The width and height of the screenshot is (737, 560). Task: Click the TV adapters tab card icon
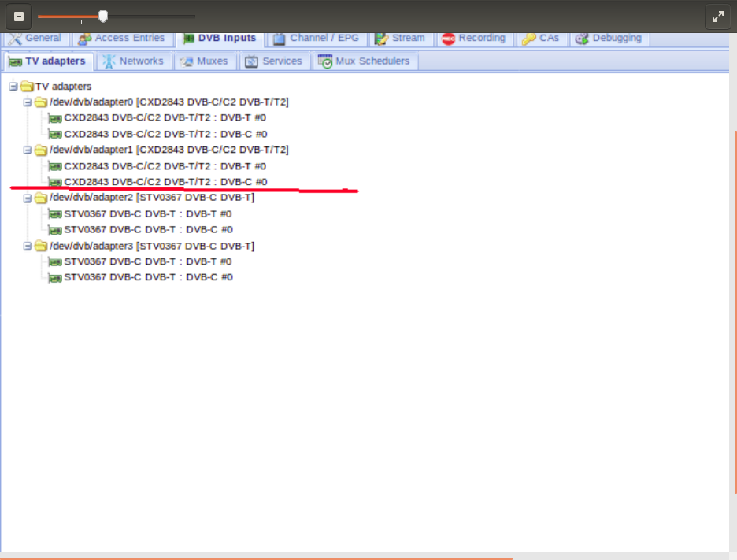(x=15, y=62)
